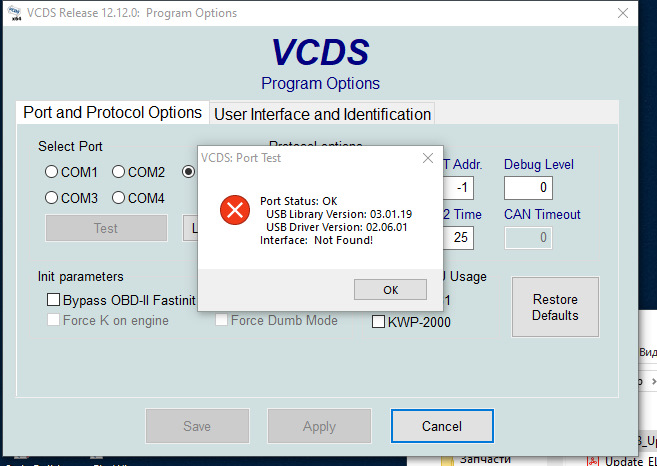Viewport: 657px width, 466px height.
Task: Enable Bypass OBD-II Fastinit checkbox
Action: (54, 300)
